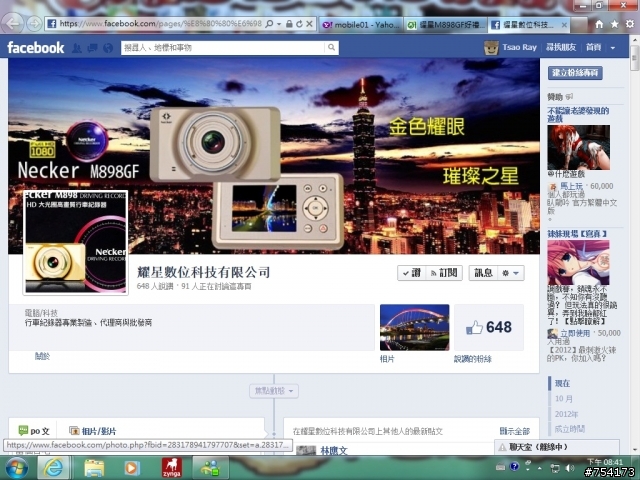The height and width of the screenshot is (480, 640).
Task: Open 林應文 poster name link
Action: coord(334,451)
